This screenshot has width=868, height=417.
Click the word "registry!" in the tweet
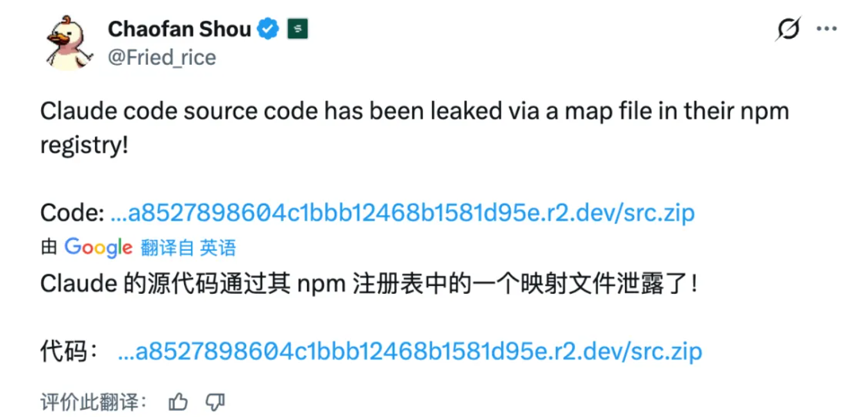84,145
